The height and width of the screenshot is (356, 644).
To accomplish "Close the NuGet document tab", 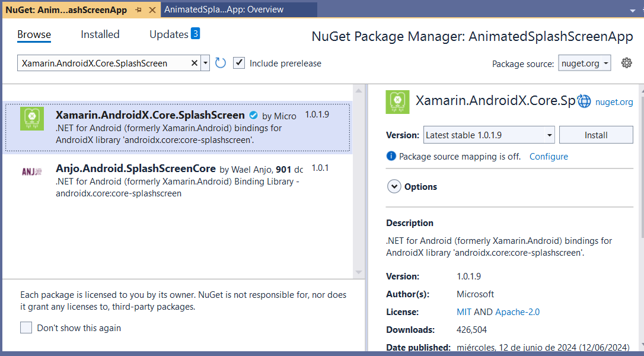I will [x=152, y=10].
